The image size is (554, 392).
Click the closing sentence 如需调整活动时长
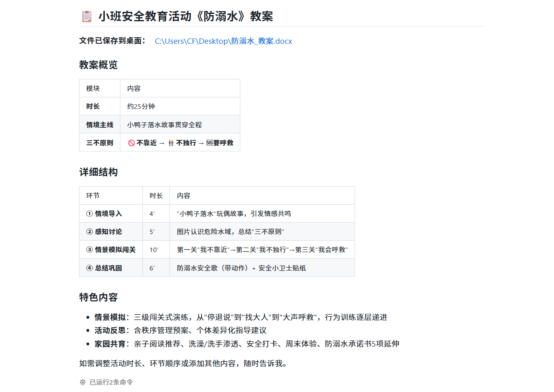(x=184, y=363)
